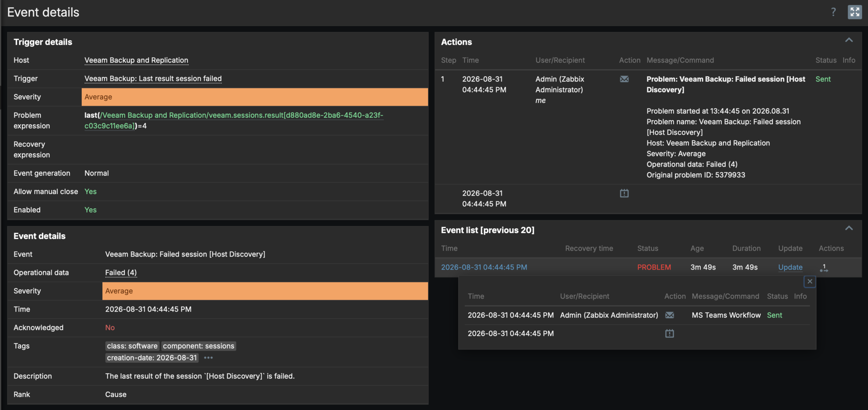Click the 'MS Teams Workflow' message text
Screen dimensions: 868x410
tap(726, 315)
